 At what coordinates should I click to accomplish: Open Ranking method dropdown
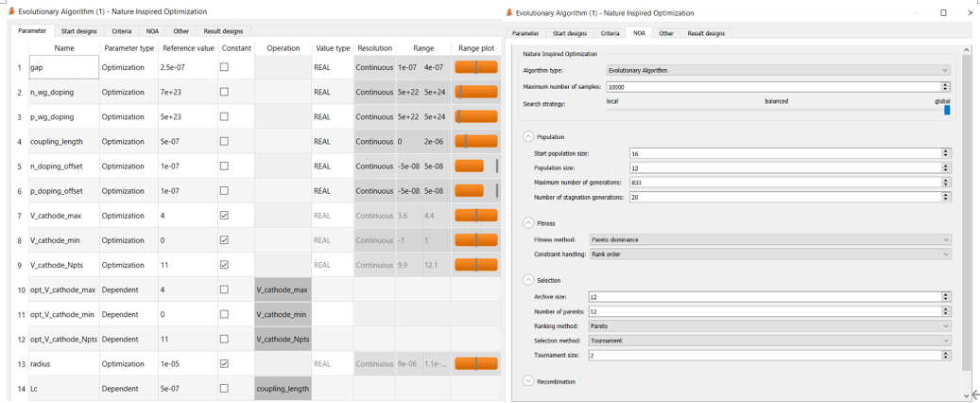769,326
